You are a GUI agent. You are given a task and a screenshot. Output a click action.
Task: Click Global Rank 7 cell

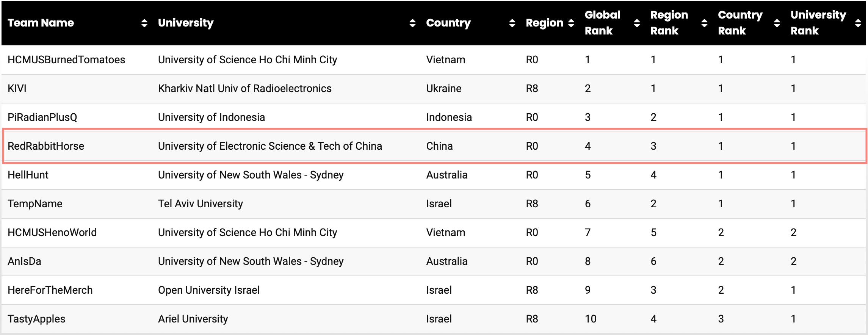click(x=588, y=233)
